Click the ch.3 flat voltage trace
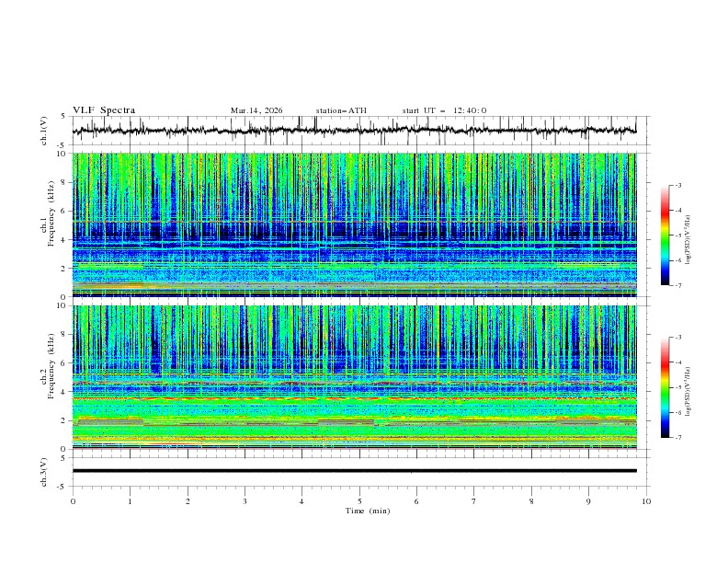The image size is (728, 563). pyautogui.click(x=354, y=471)
